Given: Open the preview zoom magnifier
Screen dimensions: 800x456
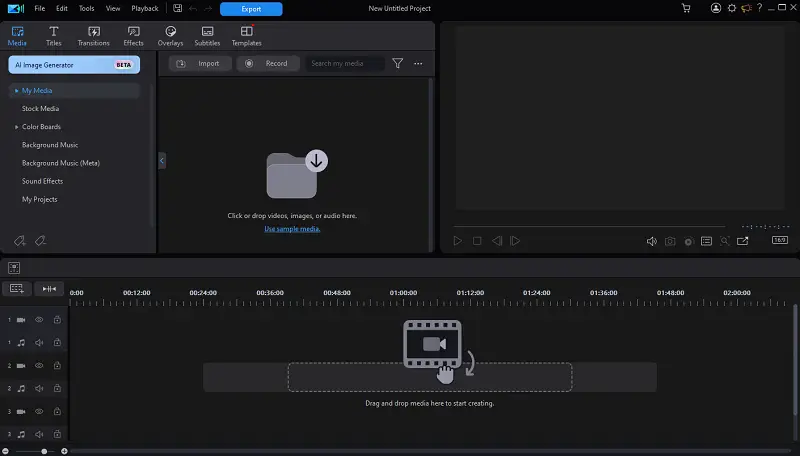Looking at the screenshot, I should click(x=724, y=241).
